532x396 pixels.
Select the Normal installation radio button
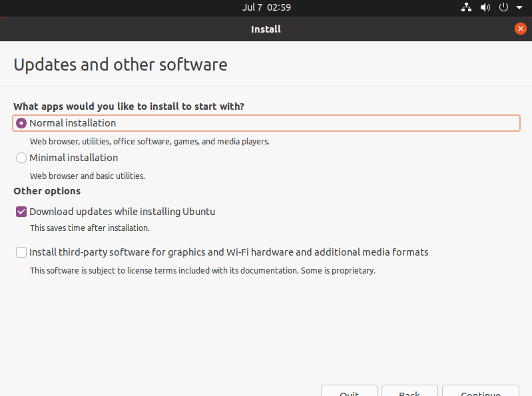click(x=21, y=123)
